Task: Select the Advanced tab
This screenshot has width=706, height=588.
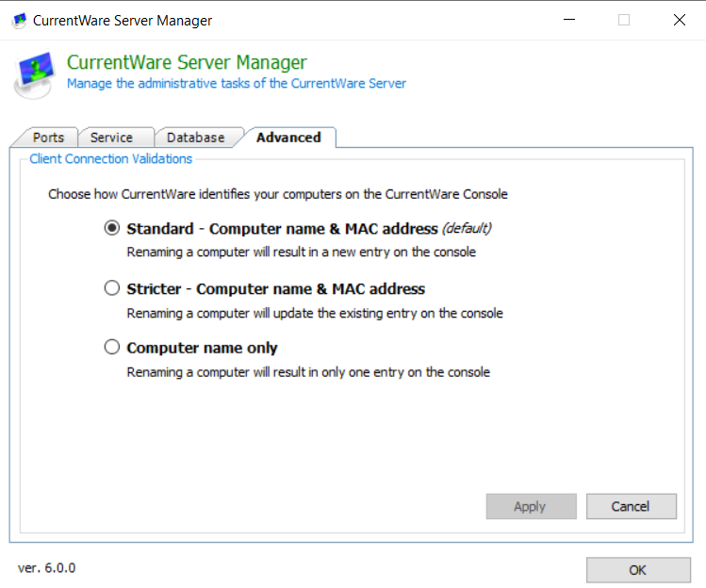Action: 288,138
